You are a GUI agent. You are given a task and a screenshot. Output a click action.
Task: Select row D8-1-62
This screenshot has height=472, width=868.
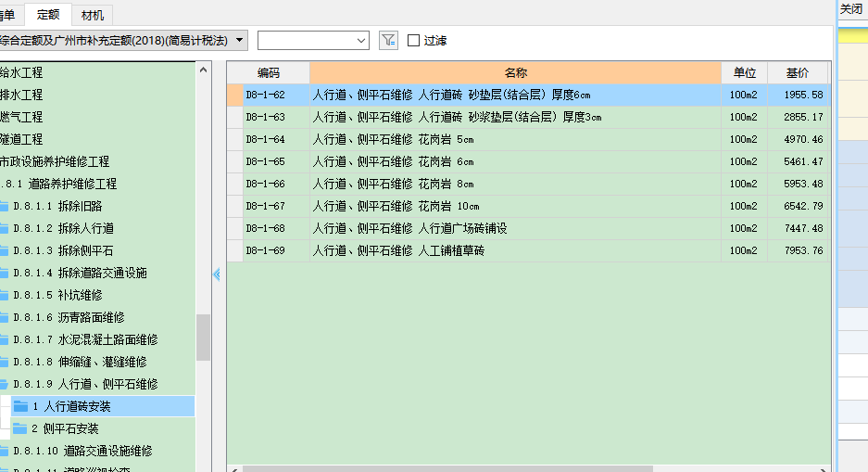point(529,95)
